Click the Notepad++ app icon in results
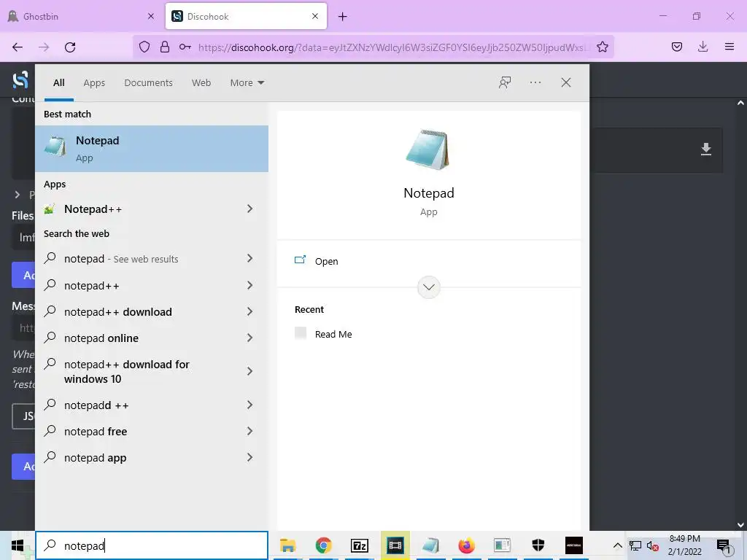The image size is (747, 560). tap(50, 209)
